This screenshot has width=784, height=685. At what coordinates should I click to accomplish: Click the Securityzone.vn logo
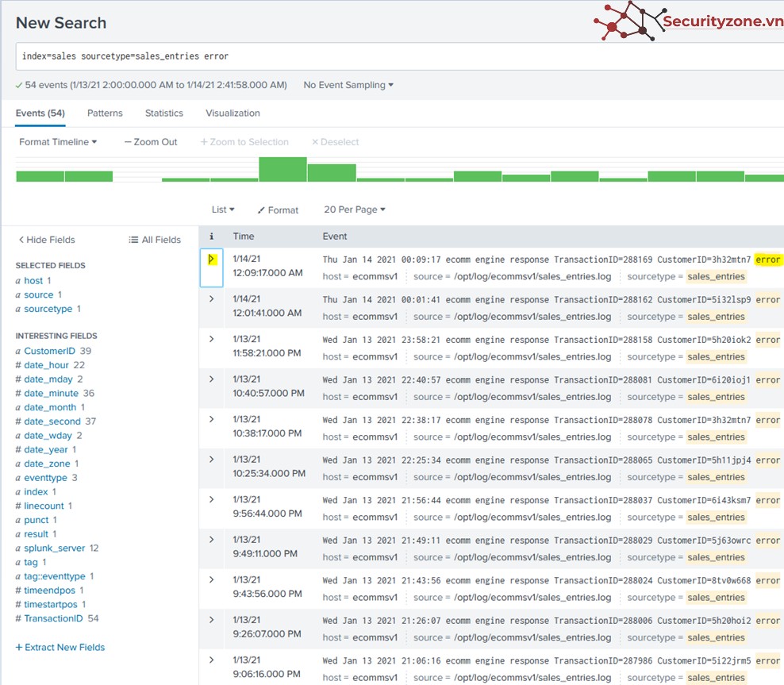(x=688, y=21)
